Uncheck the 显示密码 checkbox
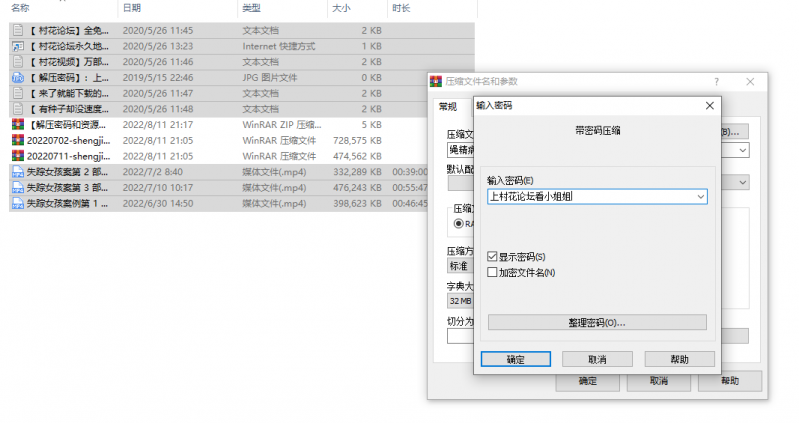This screenshot has height=423, width=799. pos(492,257)
